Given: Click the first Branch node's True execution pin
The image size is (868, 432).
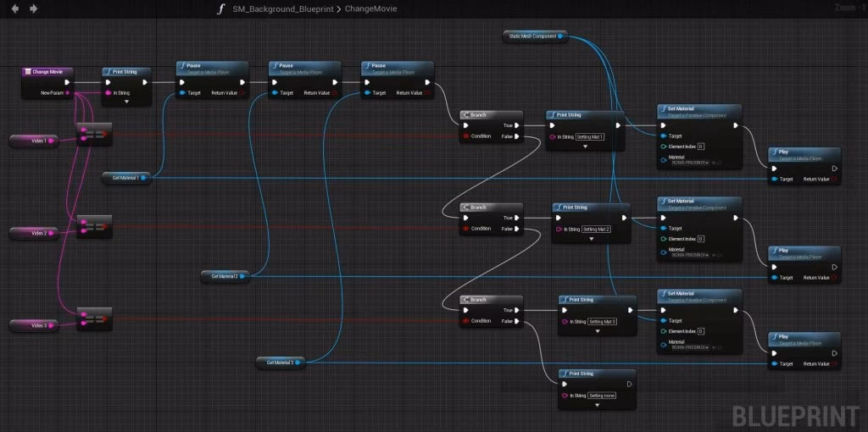Looking at the screenshot, I should point(515,125).
